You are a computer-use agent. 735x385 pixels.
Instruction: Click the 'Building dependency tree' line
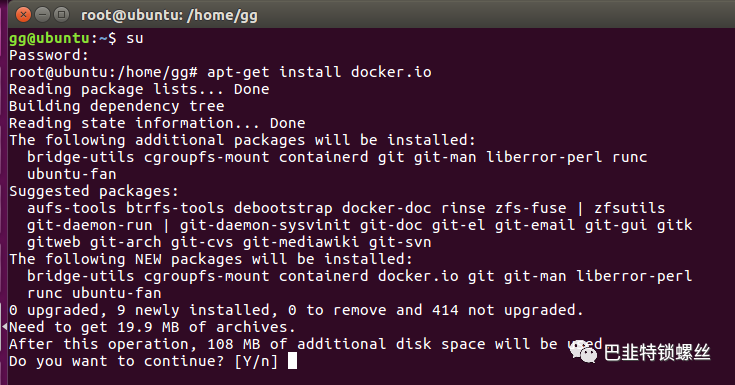[x=117, y=106]
